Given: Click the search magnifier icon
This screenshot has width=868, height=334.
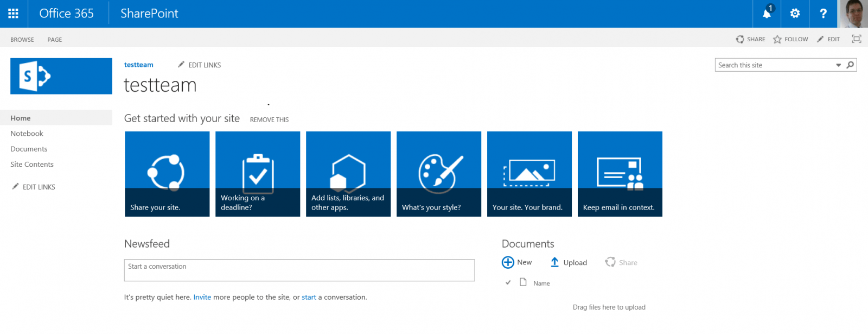Looking at the screenshot, I should point(850,65).
